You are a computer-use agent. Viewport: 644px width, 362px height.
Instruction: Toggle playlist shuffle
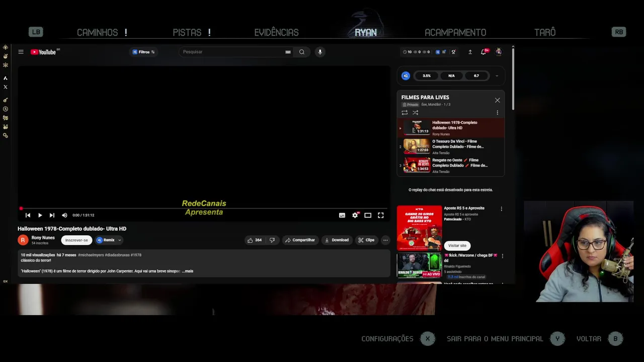[x=415, y=113]
